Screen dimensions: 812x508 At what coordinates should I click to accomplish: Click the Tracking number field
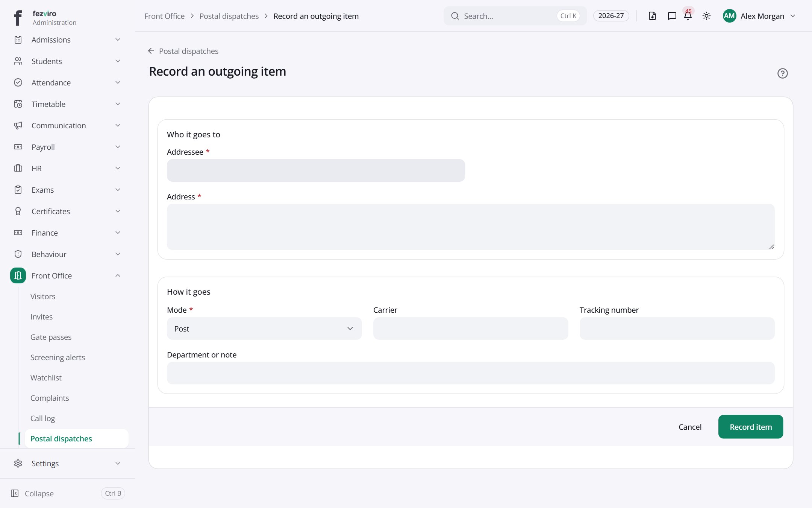coord(677,329)
